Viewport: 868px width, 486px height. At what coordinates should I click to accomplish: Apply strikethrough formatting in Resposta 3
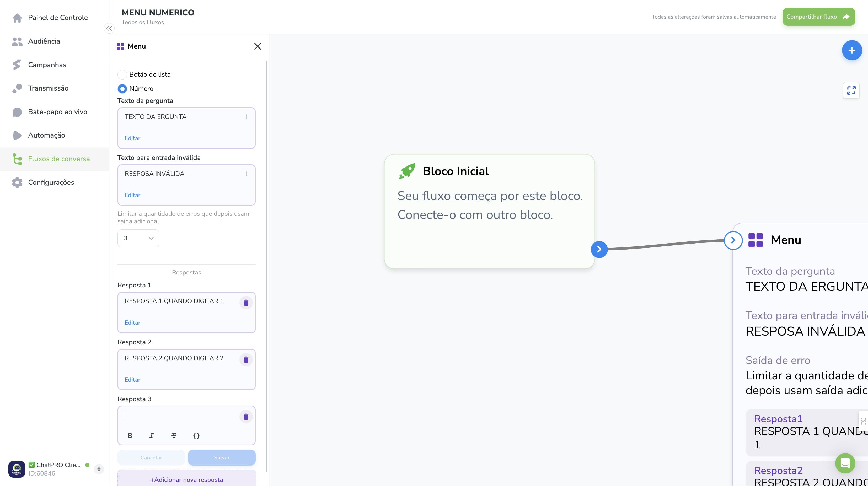pyautogui.click(x=174, y=435)
